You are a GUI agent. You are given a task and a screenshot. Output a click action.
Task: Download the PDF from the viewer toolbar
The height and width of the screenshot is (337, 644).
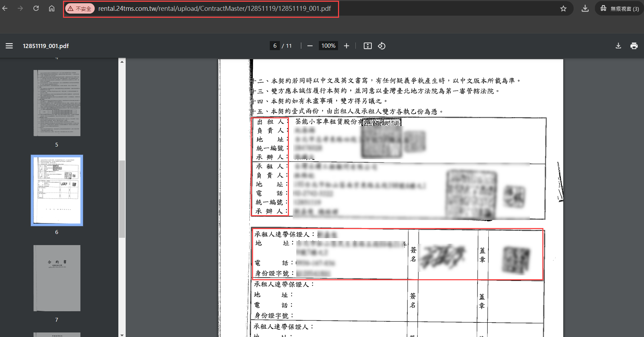[618, 46]
